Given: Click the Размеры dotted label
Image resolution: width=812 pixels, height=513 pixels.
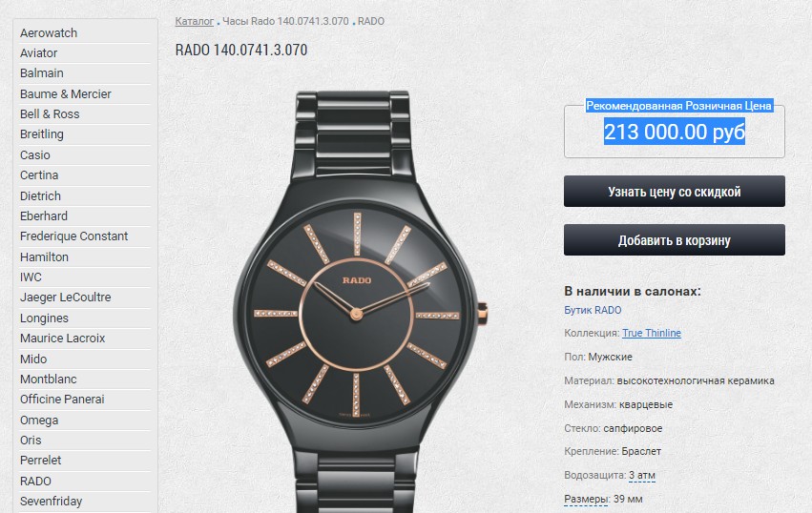Looking at the screenshot, I should pyautogui.click(x=586, y=499).
